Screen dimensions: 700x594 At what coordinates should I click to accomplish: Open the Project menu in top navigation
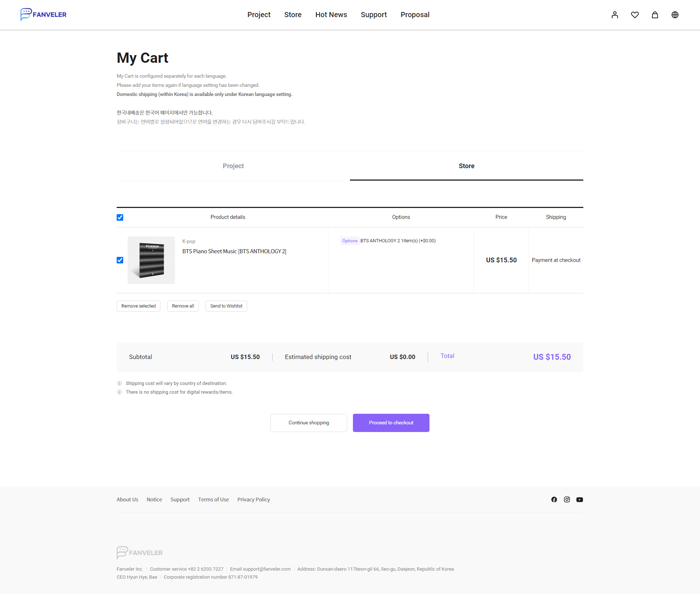[259, 15]
